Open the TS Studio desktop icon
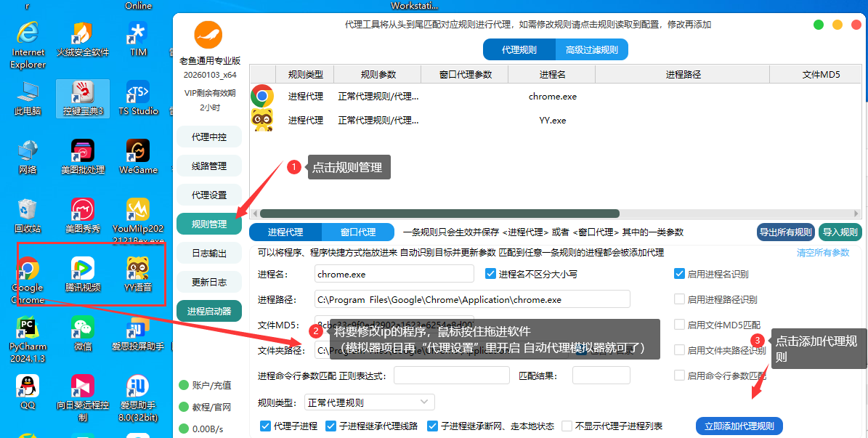 (x=138, y=99)
